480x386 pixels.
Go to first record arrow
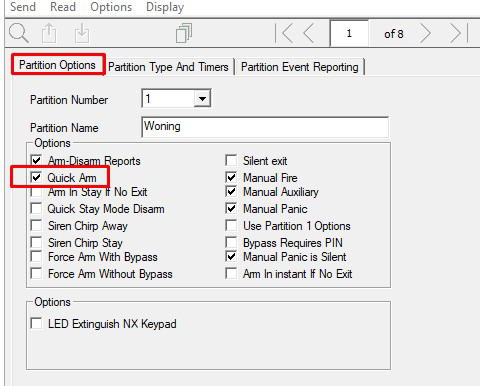(x=284, y=33)
